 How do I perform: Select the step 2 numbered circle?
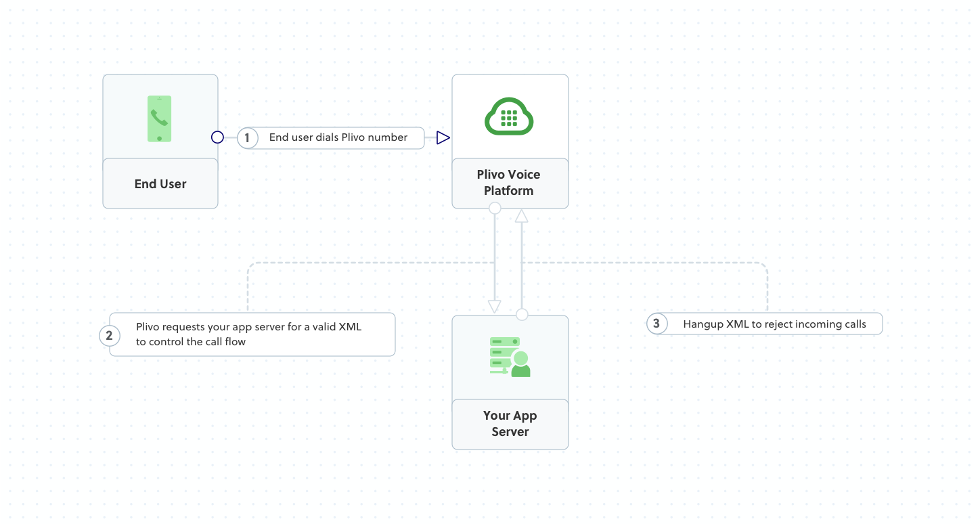coord(110,335)
